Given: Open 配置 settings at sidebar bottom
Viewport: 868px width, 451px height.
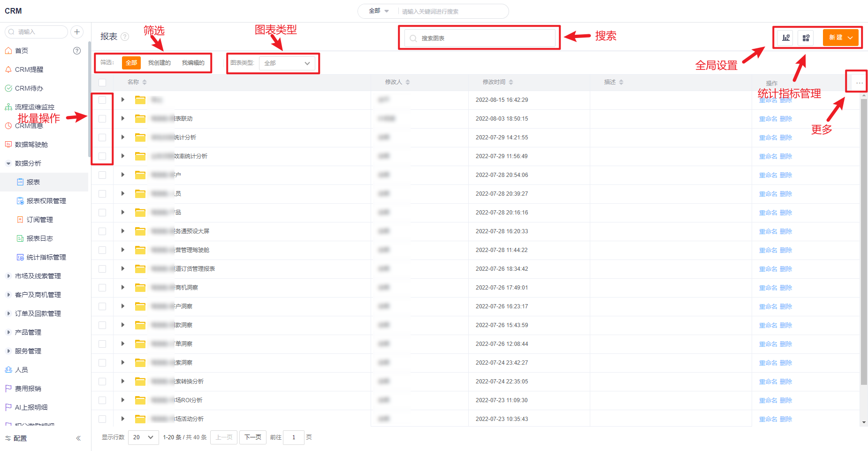Looking at the screenshot, I should (20, 438).
